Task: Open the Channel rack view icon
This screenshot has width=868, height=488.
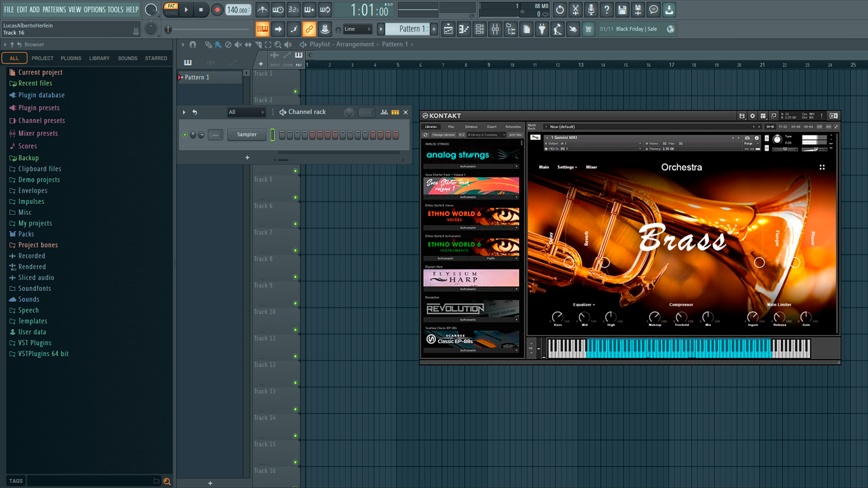Action: click(480, 29)
